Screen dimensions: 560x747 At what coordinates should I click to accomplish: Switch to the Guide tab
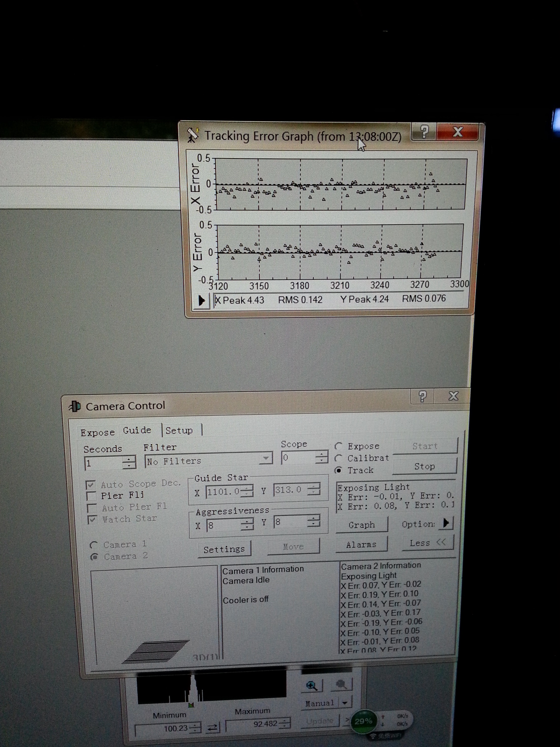[137, 430]
